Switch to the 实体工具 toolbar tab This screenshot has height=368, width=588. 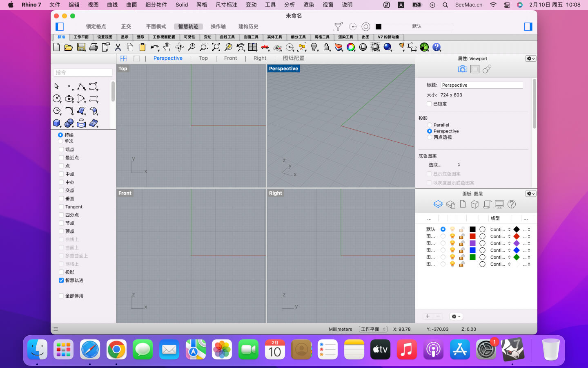click(x=274, y=37)
